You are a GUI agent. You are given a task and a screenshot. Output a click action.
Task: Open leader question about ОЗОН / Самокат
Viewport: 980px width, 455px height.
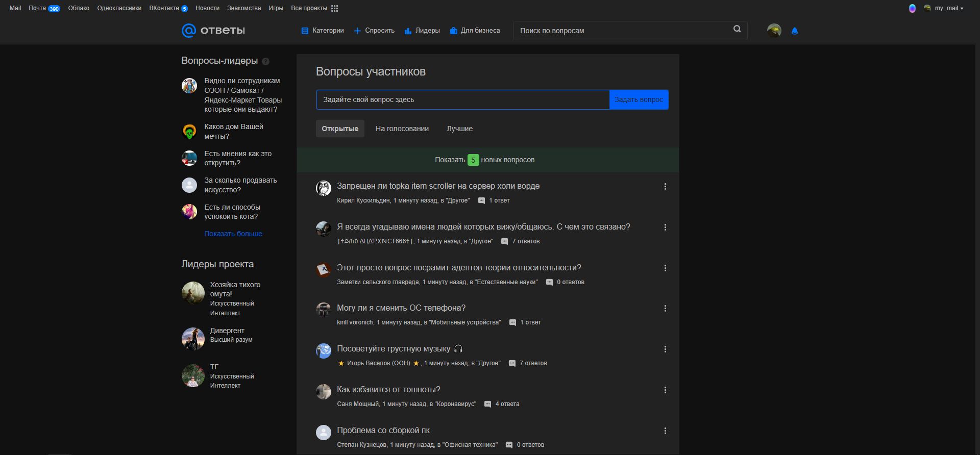[x=243, y=95]
